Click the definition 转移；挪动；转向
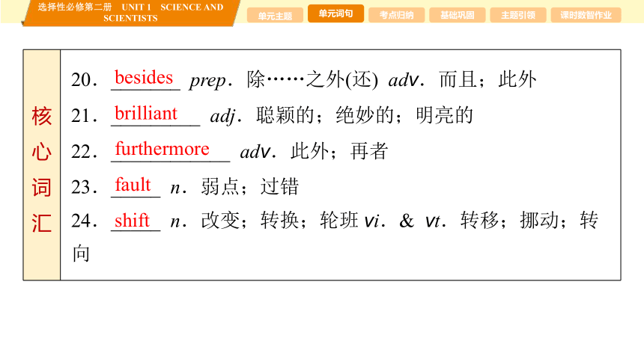The width and height of the screenshot is (644, 362). click(335, 237)
